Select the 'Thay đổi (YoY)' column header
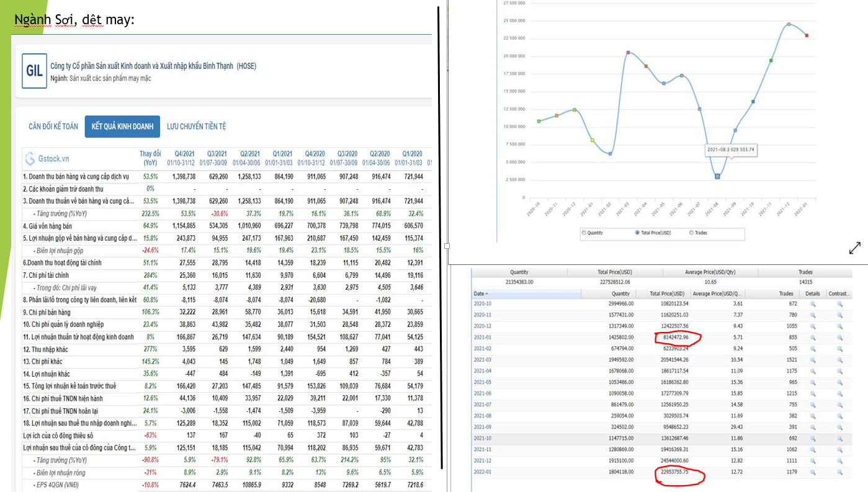 tap(150, 158)
